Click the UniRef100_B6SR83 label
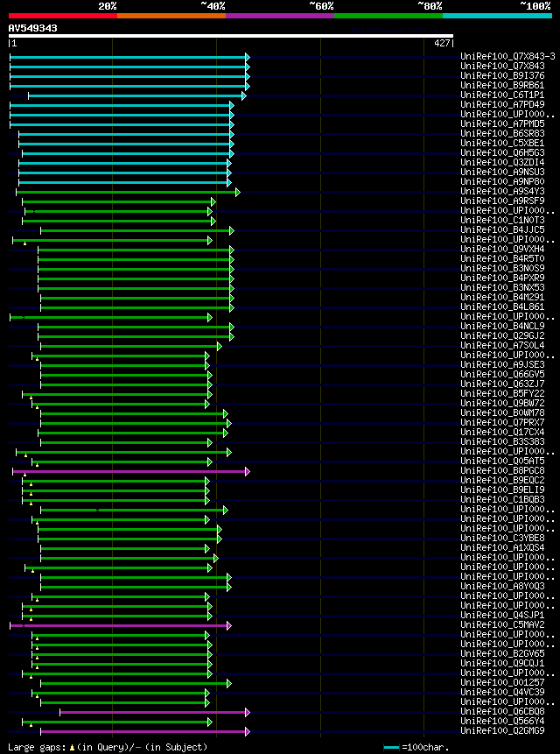Image resolution: width=560 pixels, height=754 pixels. click(x=502, y=134)
